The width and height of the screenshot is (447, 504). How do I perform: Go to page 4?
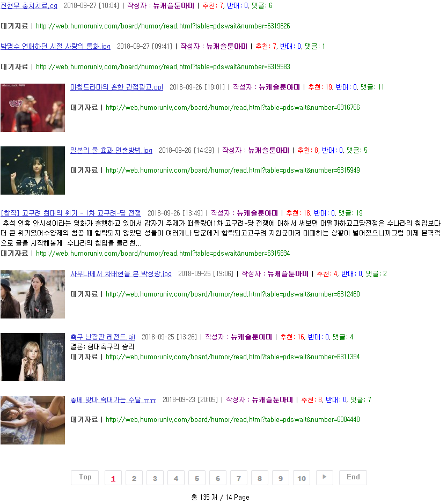click(x=176, y=478)
